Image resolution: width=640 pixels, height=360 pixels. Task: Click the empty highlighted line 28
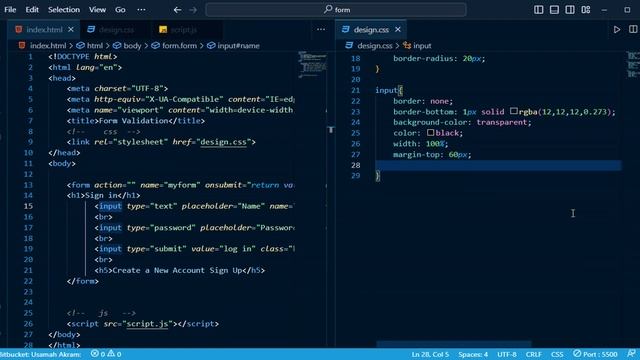tap(498, 165)
